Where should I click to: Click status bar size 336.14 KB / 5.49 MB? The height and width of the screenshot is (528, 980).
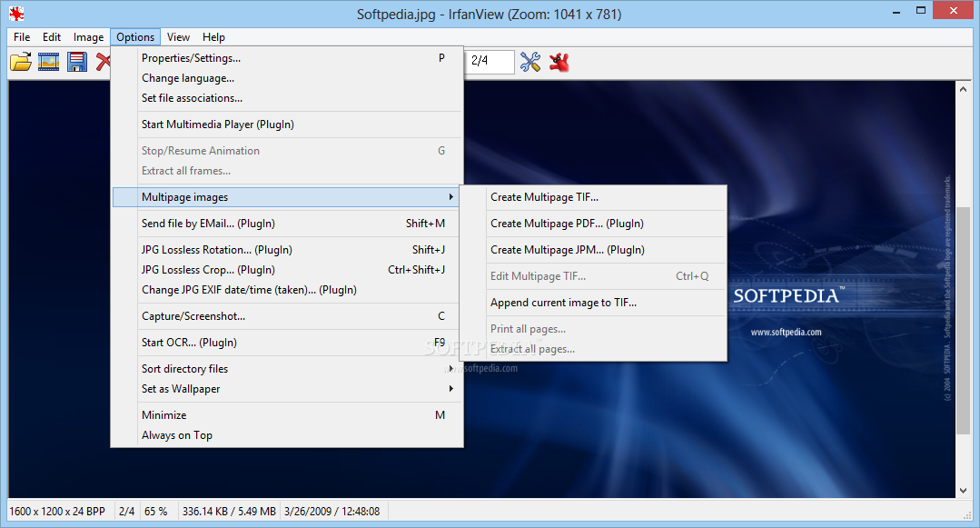pyautogui.click(x=229, y=511)
